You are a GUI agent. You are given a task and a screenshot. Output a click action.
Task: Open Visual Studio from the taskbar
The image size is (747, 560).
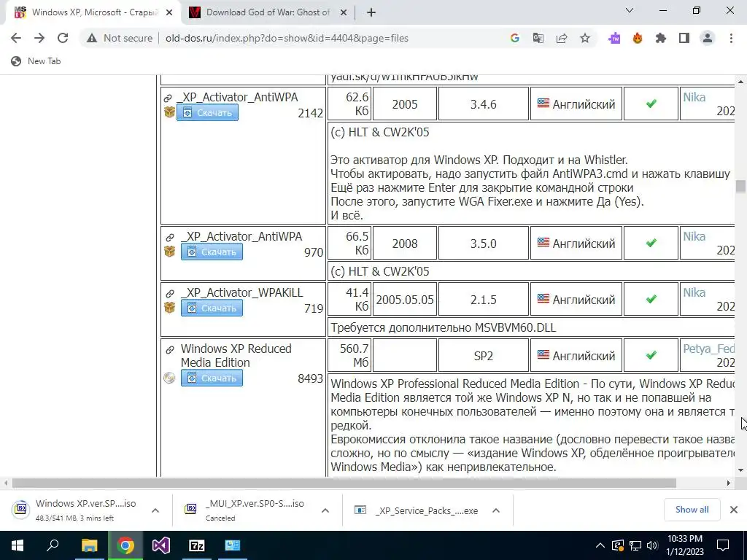coord(160,545)
